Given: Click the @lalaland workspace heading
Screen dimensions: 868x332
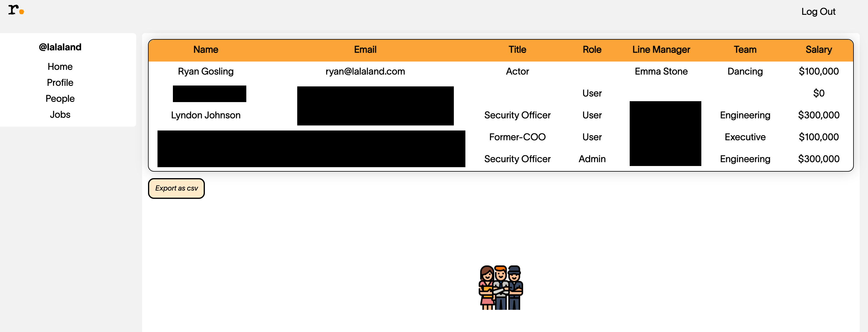Looking at the screenshot, I should pyautogui.click(x=60, y=47).
